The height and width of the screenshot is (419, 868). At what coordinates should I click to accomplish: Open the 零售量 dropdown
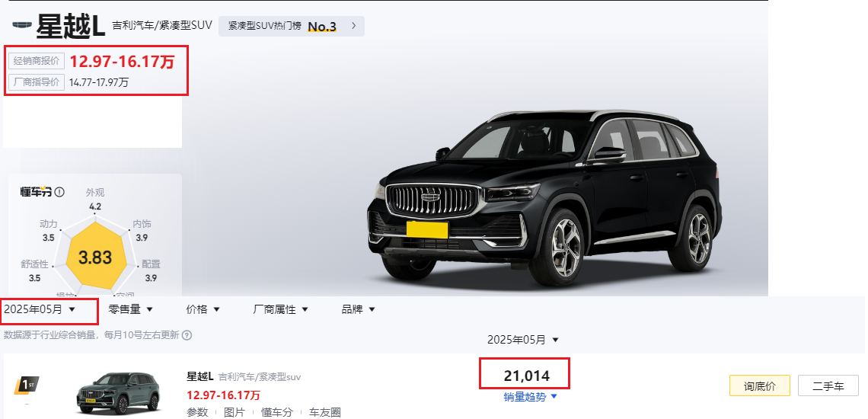tap(131, 309)
